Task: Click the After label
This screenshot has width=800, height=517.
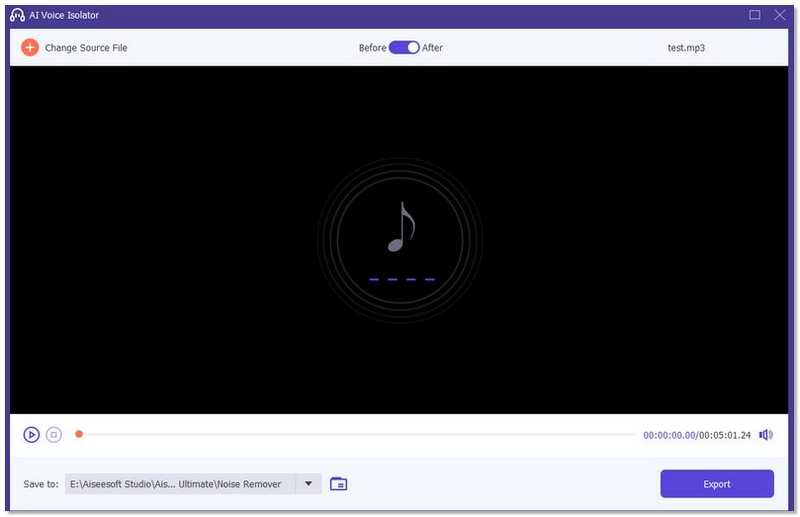Action: 432,47
